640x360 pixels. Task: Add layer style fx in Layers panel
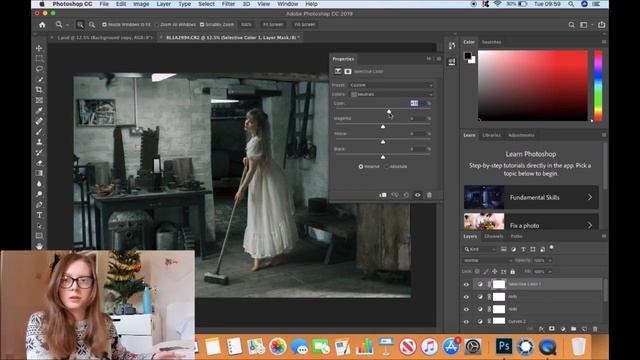[x=541, y=329]
